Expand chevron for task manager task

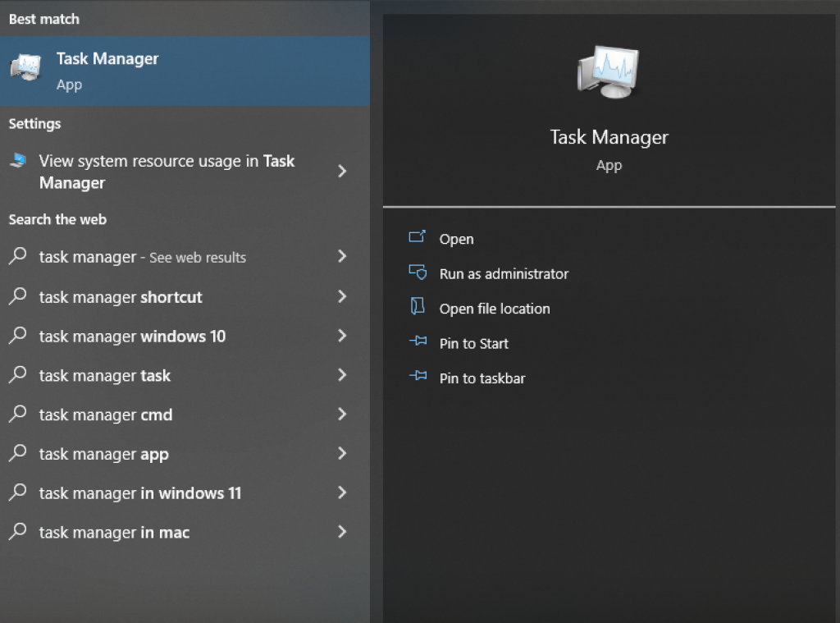click(x=342, y=375)
